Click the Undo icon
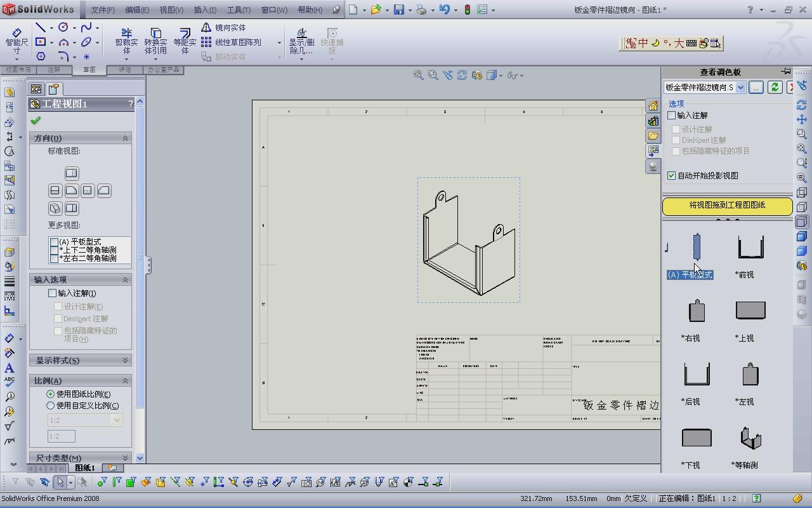This screenshot has width=812, height=508. (444, 10)
